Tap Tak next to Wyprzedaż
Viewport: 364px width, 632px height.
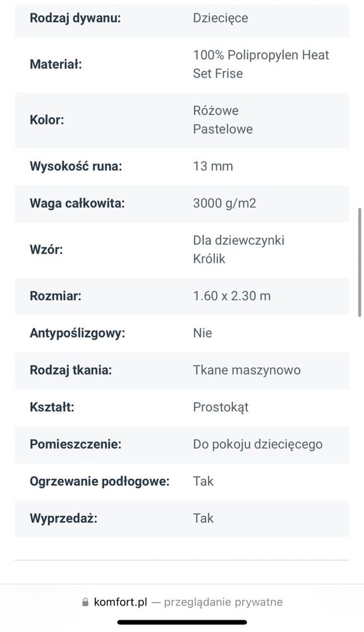coord(203,518)
